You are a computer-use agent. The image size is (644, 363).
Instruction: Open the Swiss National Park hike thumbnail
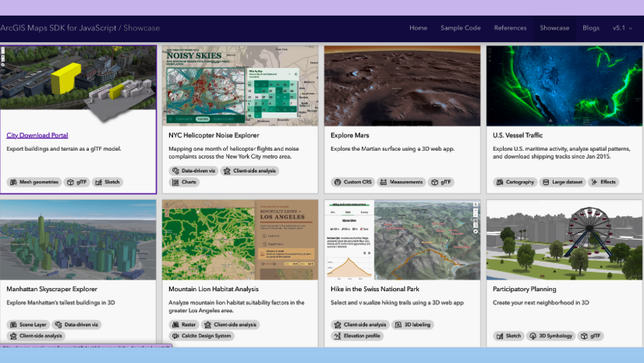[x=402, y=240]
